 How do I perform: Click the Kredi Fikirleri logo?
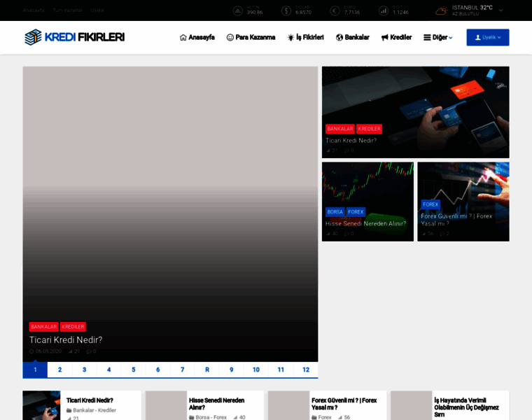click(x=74, y=37)
